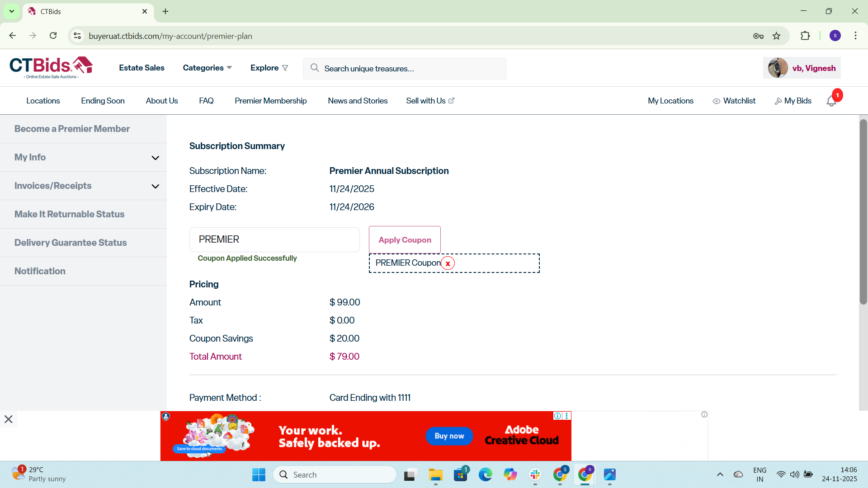Viewport: 868px width, 488px height.
Task: Open the Watchlist eye link
Action: (734, 101)
